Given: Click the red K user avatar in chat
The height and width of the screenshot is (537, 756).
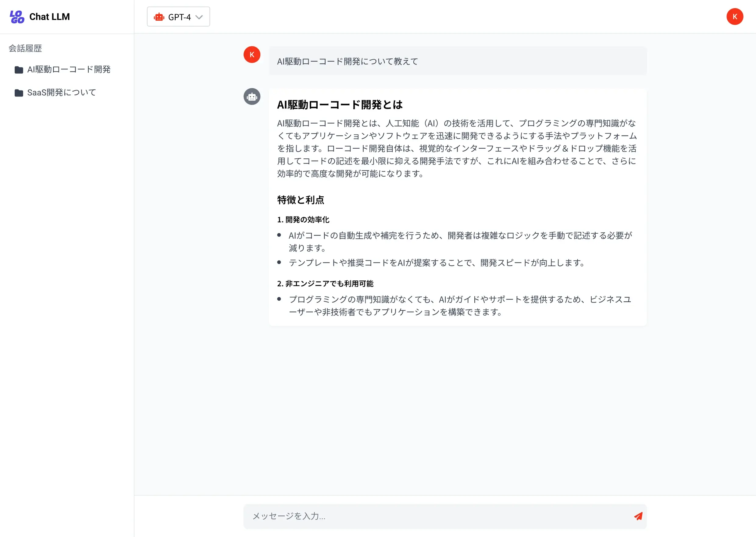Looking at the screenshot, I should point(252,55).
